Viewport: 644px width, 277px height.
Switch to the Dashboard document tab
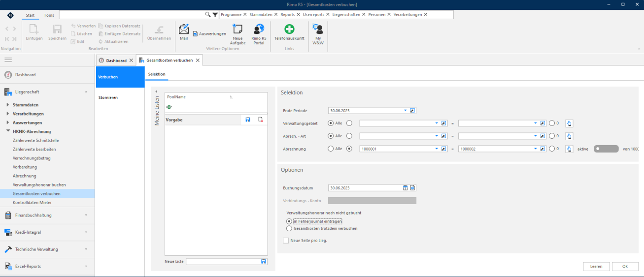pyautogui.click(x=116, y=61)
